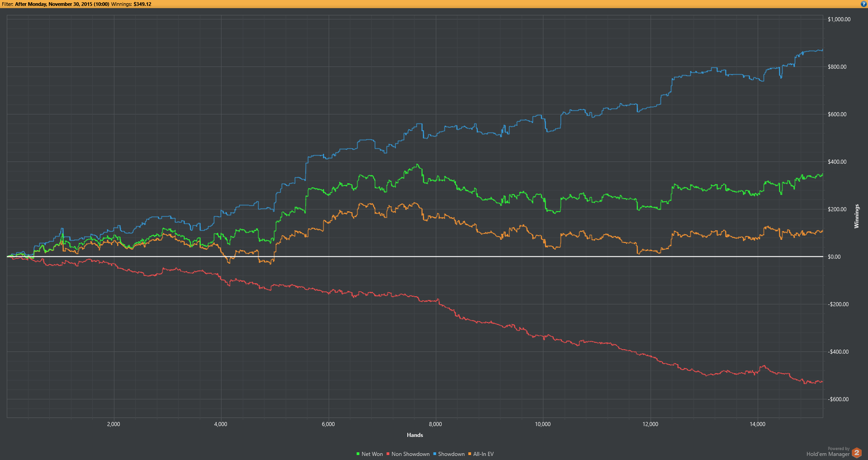
Task: Open the blue help question mark icon
Action: 863,4
